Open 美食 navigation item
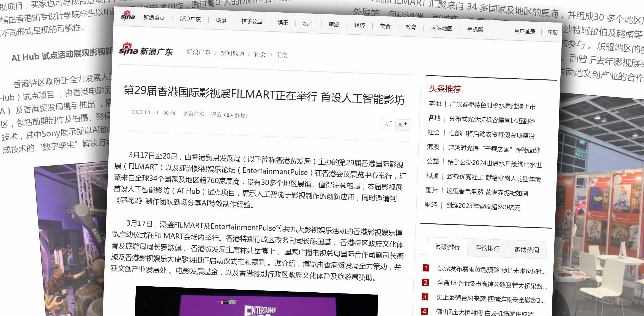 pyautogui.click(x=385, y=26)
